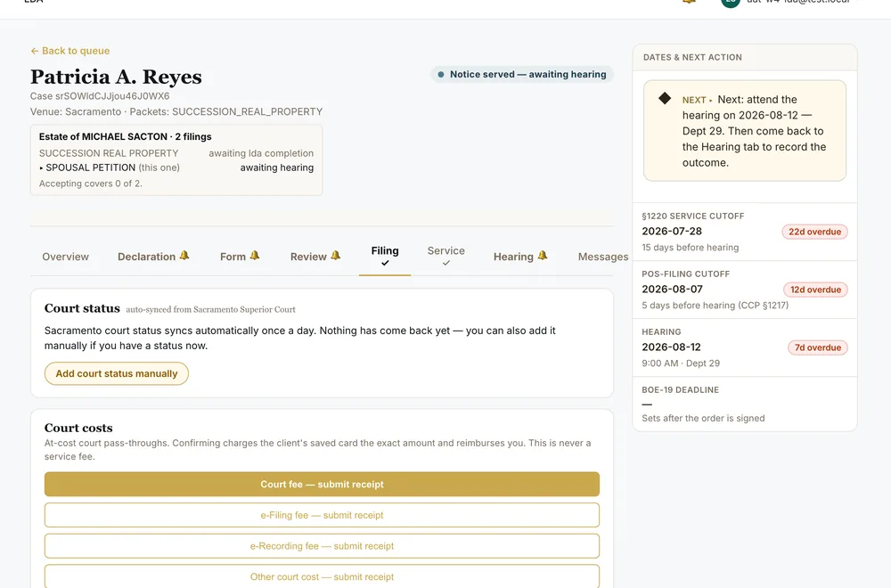Click the bell icon beside Form
The width and height of the screenshot is (891, 588).
pos(255,256)
